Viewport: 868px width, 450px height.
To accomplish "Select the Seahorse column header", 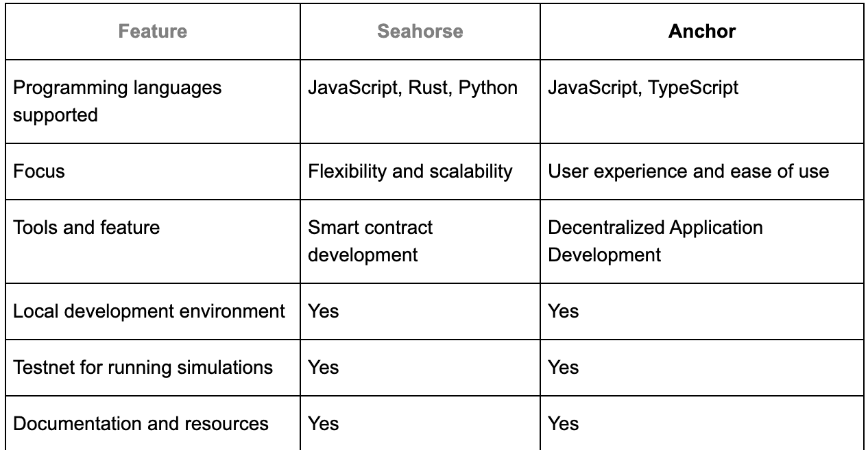I will pos(420,32).
